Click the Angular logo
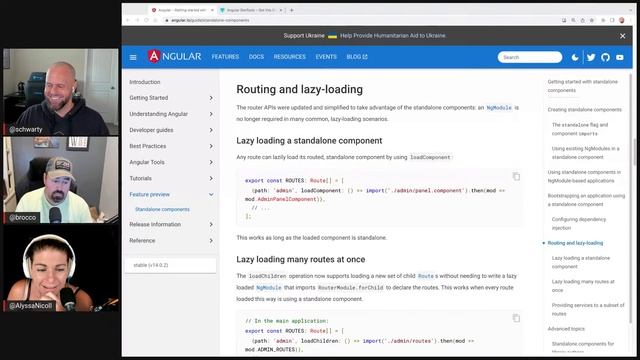640x360 pixels. pyautogui.click(x=174, y=56)
